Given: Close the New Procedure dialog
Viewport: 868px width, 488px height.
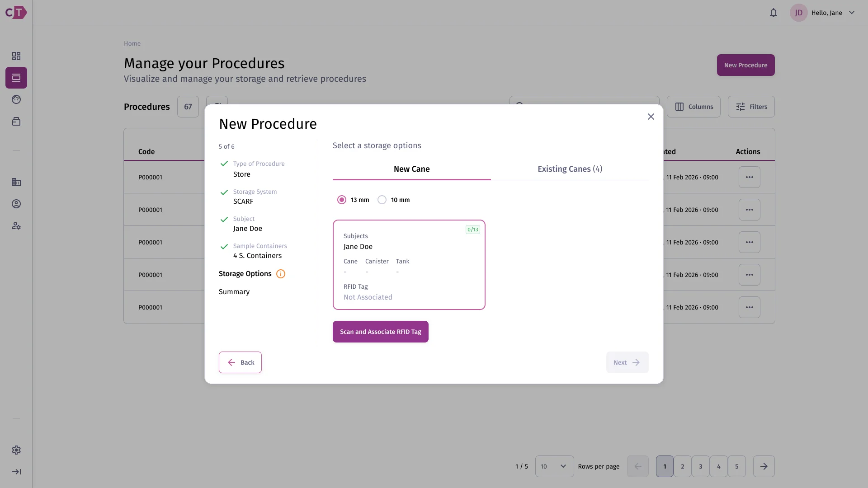Looking at the screenshot, I should point(651,117).
